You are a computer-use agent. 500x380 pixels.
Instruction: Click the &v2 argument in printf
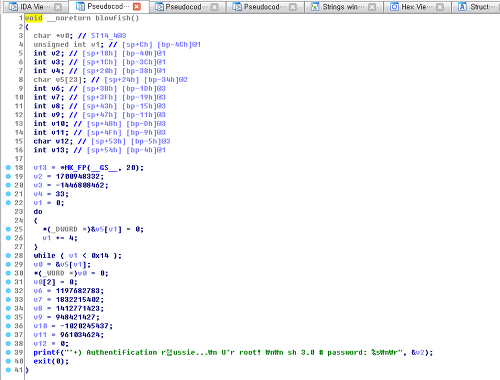[x=418, y=352]
